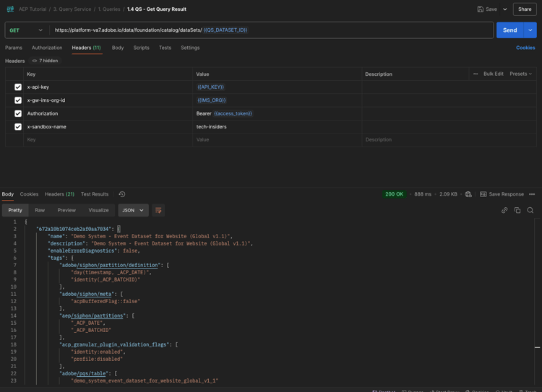Uncheck the Authorization header checkbox
The height and width of the screenshot is (392, 542).
pos(18,113)
